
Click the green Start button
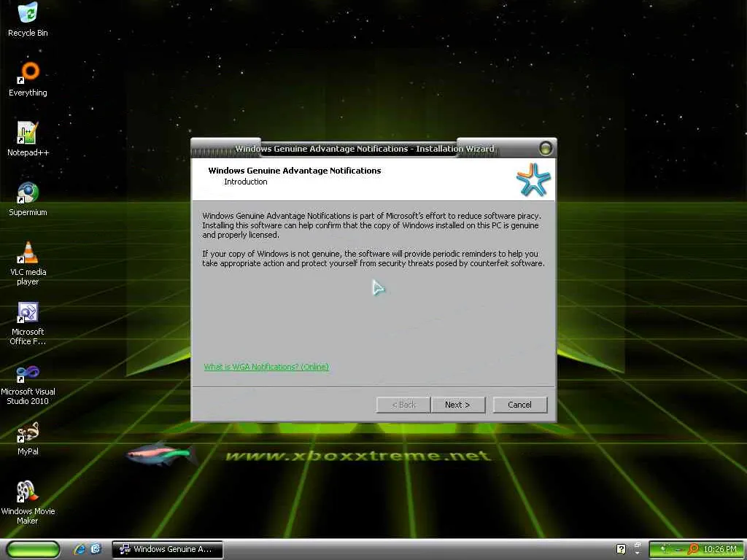click(x=34, y=550)
